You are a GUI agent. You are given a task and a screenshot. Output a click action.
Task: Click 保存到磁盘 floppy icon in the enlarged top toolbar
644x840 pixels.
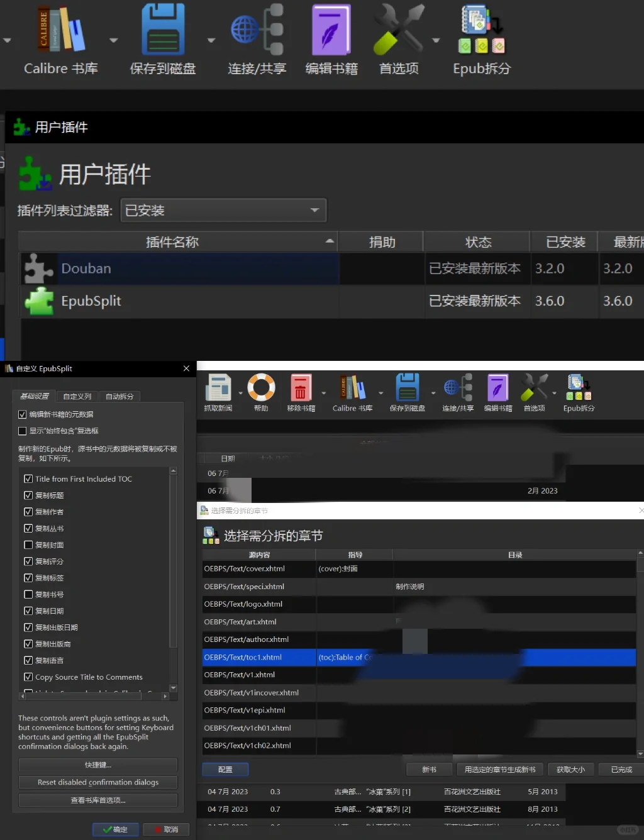[x=163, y=30]
